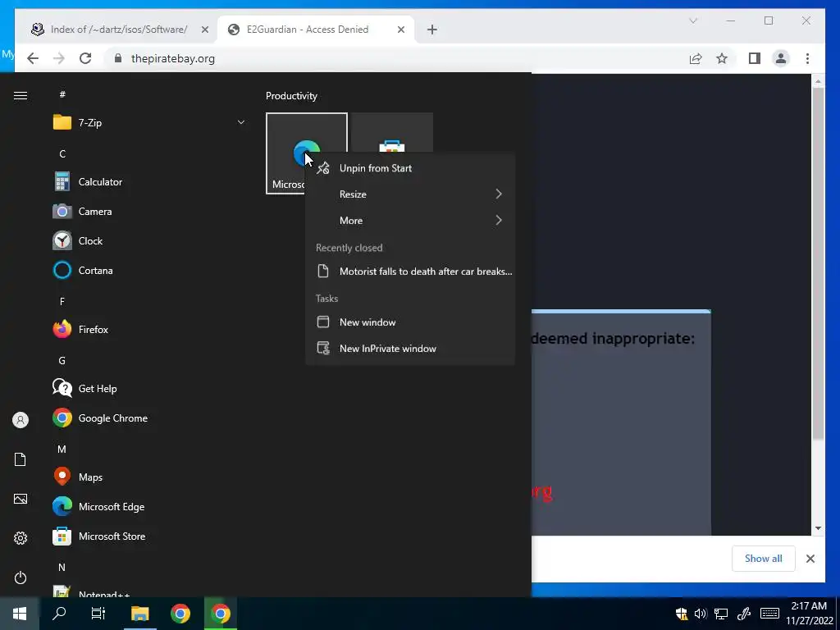Close the E2Guardian - Access Denied tab
This screenshot has height=630, width=840.
point(400,30)
